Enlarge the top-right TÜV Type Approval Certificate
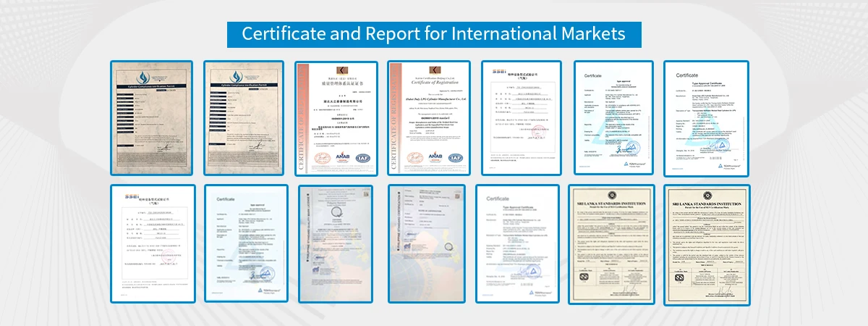The width and height of the screenshot is (868, 326). click(706, 118)
